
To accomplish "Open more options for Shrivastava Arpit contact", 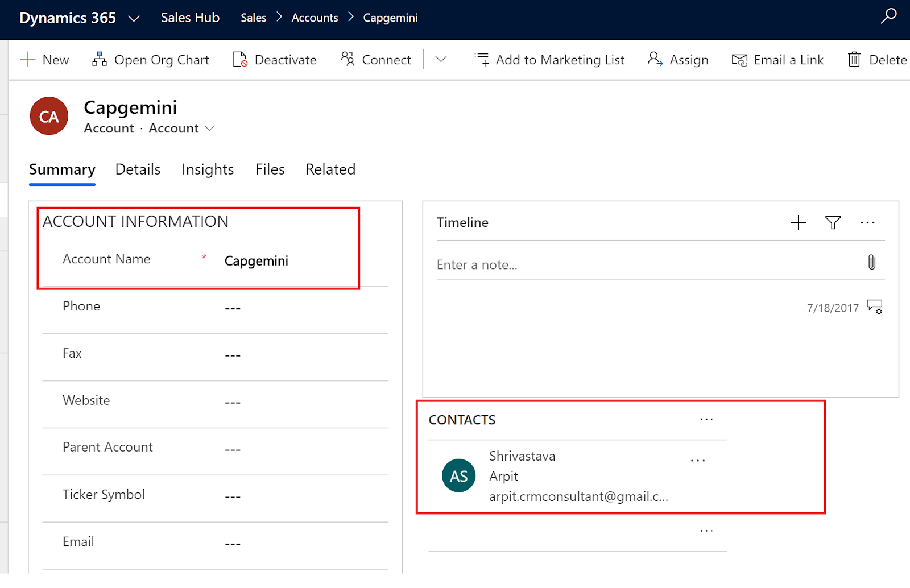I will pyautogui.click(x=698, y=460).
